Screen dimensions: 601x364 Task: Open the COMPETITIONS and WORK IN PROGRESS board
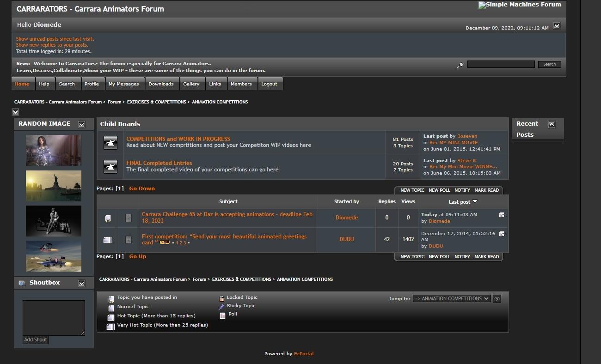tap(178, 139)
